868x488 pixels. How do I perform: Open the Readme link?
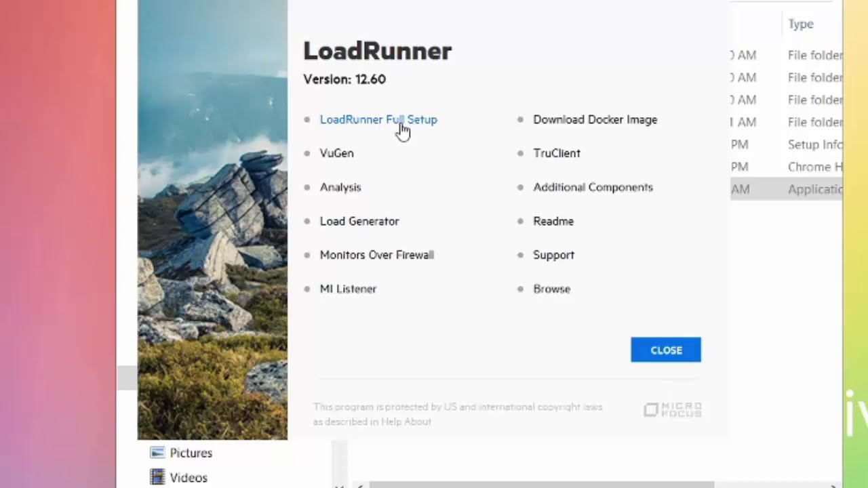[x=553, y=221]
